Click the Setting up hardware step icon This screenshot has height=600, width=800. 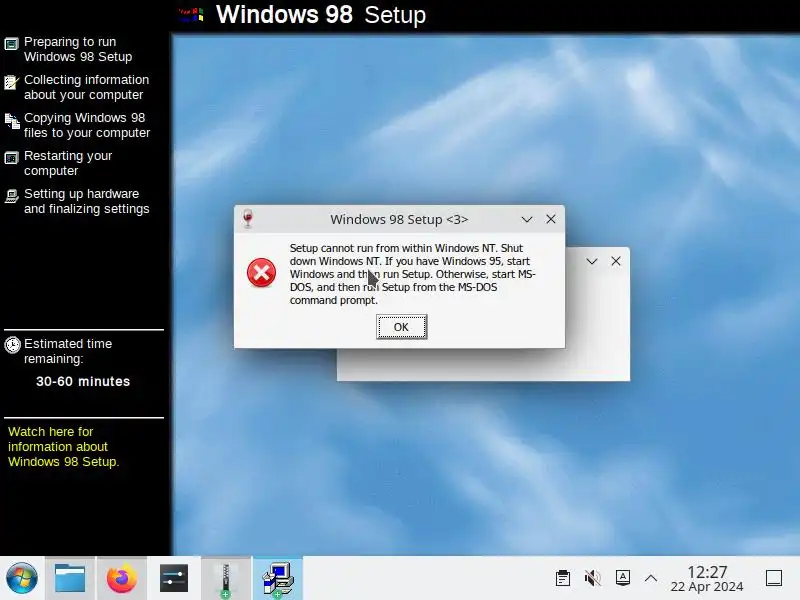click(11, 196)
